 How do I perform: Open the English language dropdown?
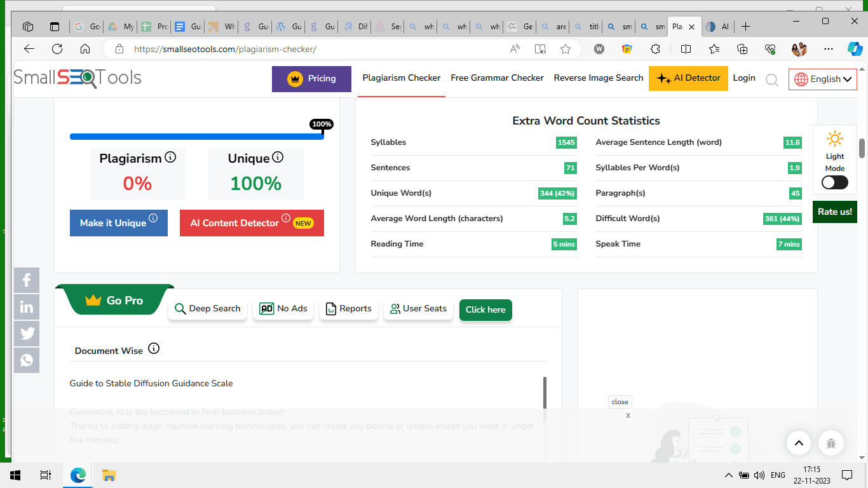coord(823,79)
